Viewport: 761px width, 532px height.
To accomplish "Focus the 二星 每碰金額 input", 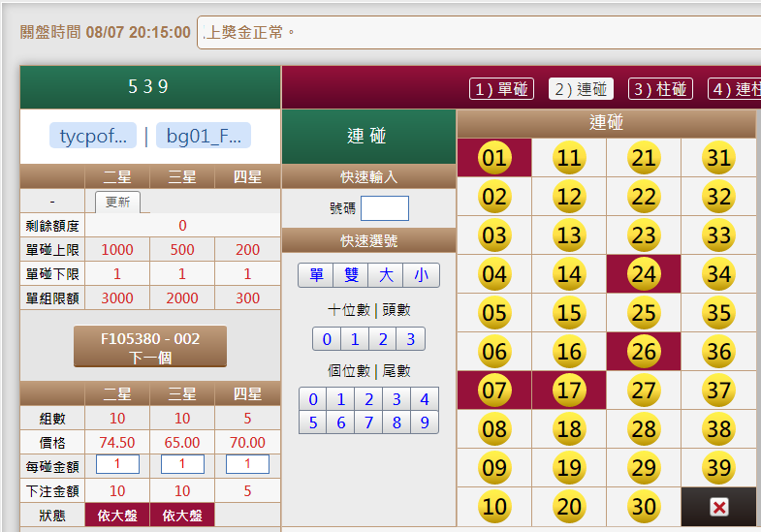I will coord(117,464).
